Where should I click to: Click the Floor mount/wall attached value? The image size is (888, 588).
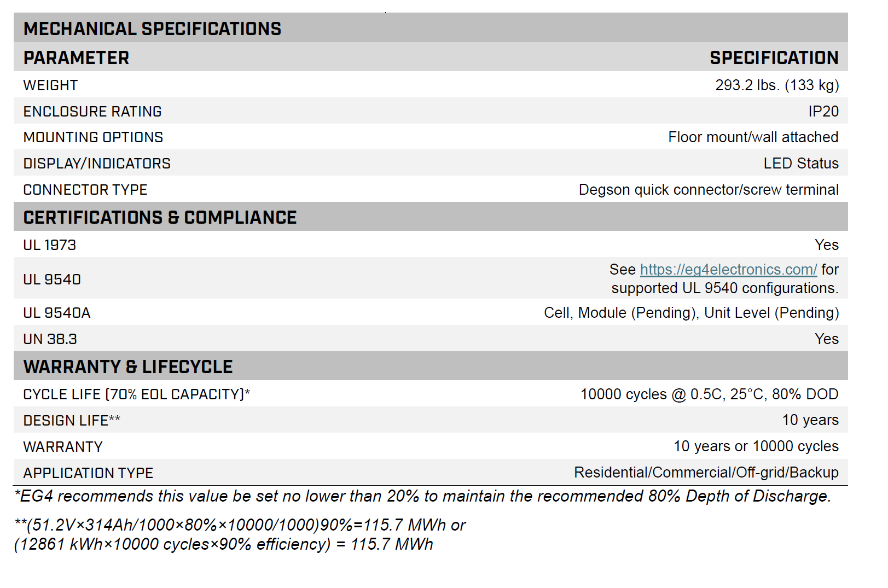tap(753, 137)
